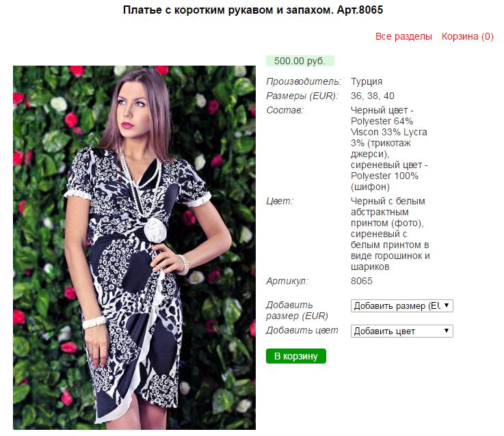This screenshot has height=436, width=504.
Task: Click the Состав label
Action: click(x=284, y=110)
